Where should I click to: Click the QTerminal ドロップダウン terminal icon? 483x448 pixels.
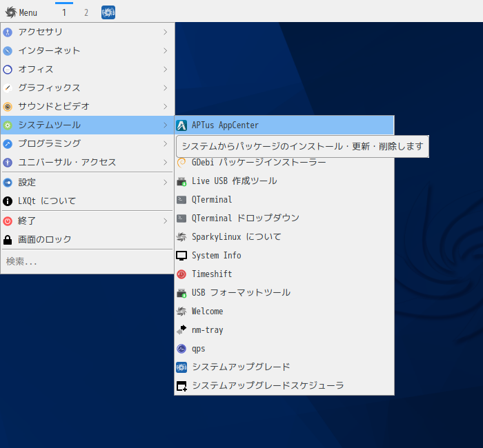[181, 218]
